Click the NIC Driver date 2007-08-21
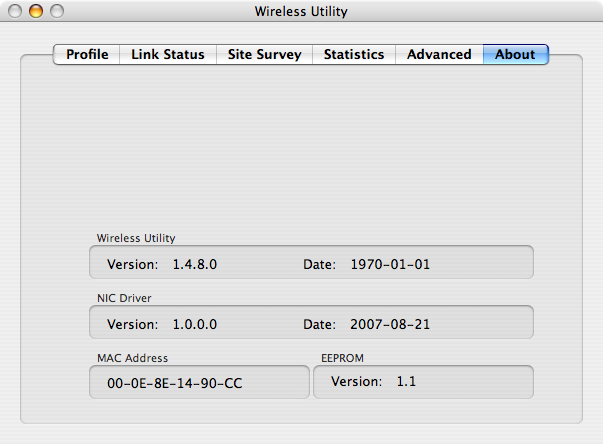The image size is (603, 444). coord(390,324)
